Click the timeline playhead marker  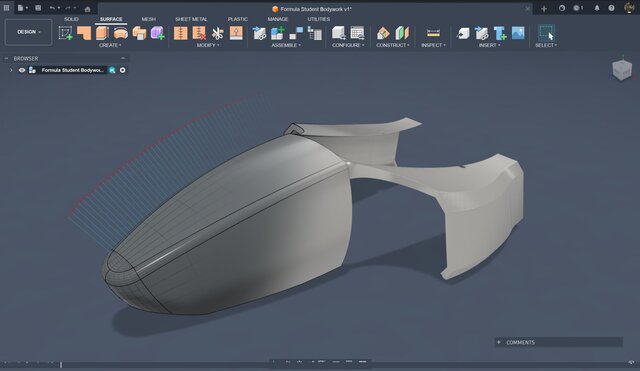pyautogui.click(x=61, y=364)
